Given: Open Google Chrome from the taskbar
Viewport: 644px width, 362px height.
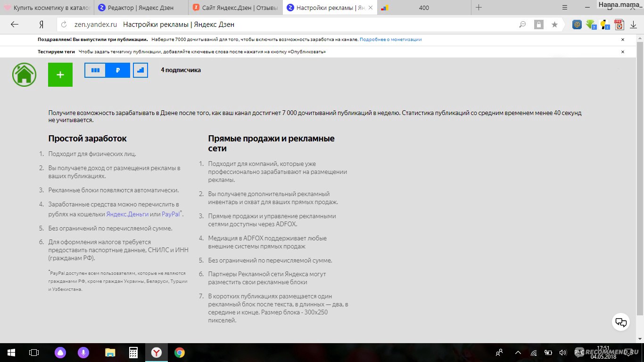Looking at the screenshot, I should (x=179, y=353).
